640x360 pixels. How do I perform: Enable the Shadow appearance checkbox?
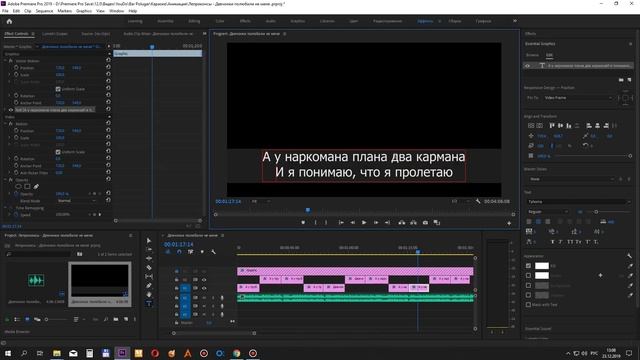pyautogui.click(x=528, y=295)
